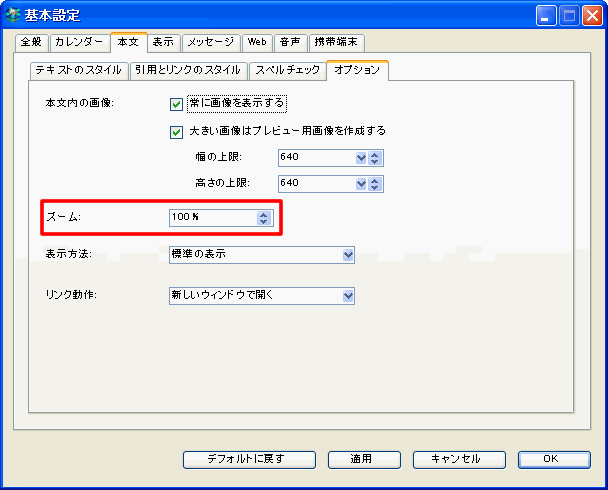Click the 適用 button
Viewport: 608px width, 490px height.
pos(361,459)
